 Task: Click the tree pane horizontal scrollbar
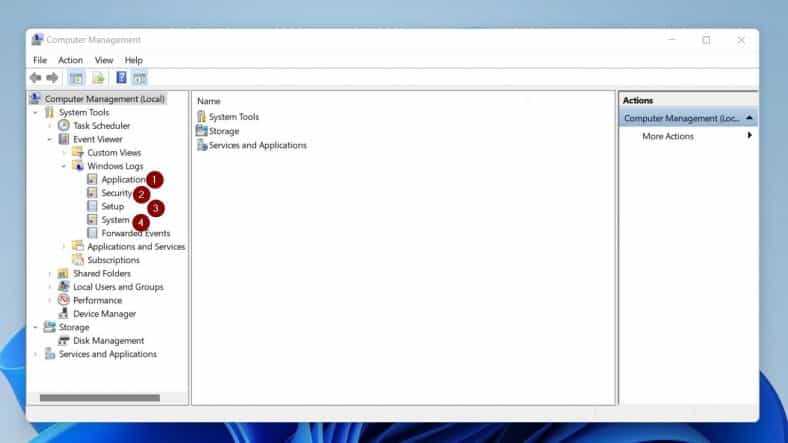(x=100, y=398)
